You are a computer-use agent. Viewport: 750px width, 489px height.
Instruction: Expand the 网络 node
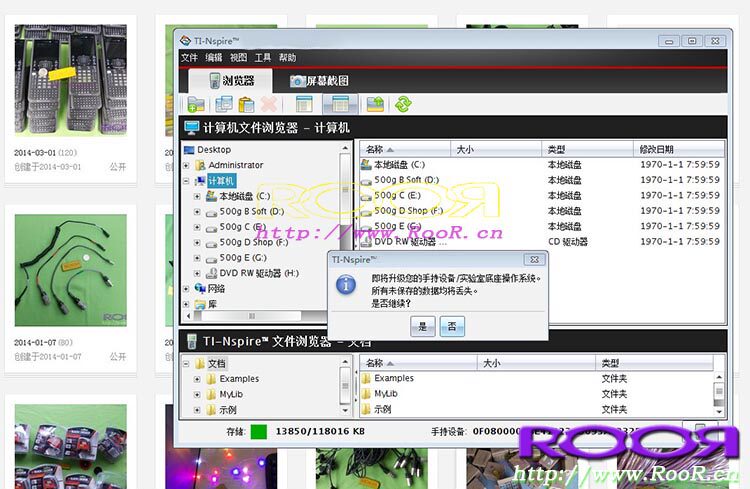pyautogui.click(x=186, y=289)
